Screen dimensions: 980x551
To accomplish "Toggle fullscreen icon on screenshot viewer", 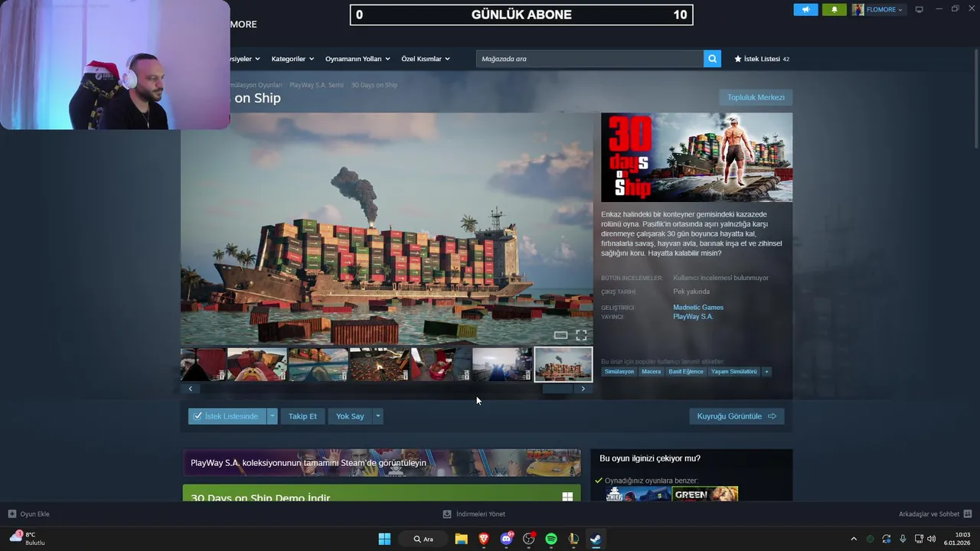I will tap(581, 335).
